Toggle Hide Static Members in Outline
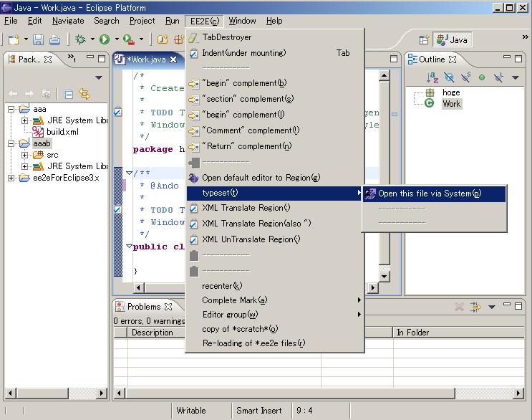532x420 pixels. click(465, 77)
